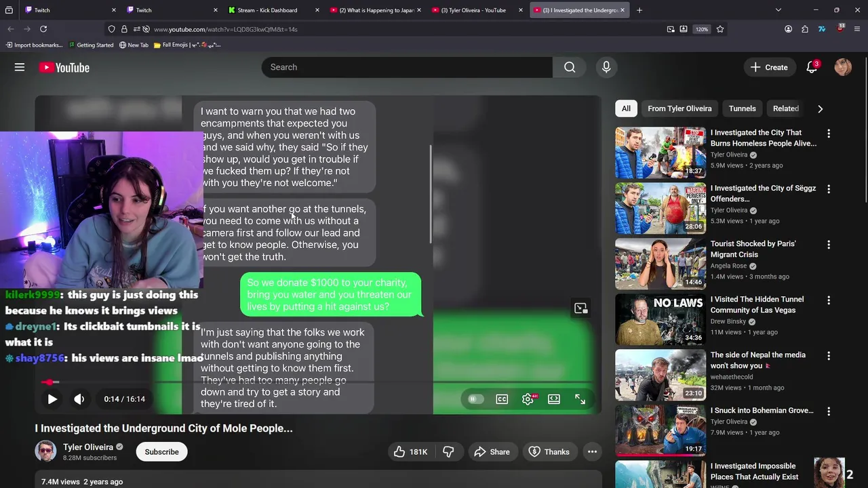
Task: Show more filter chips with arrow
Action: [820, 108]
